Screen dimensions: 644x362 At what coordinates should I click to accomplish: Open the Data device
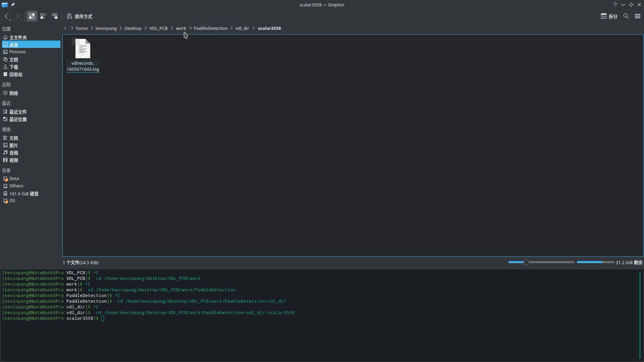14,179
